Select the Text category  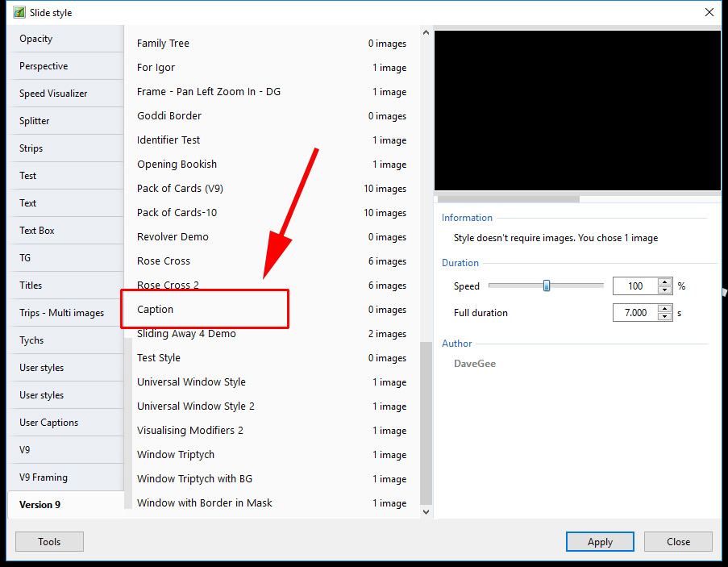coord(65,203)
